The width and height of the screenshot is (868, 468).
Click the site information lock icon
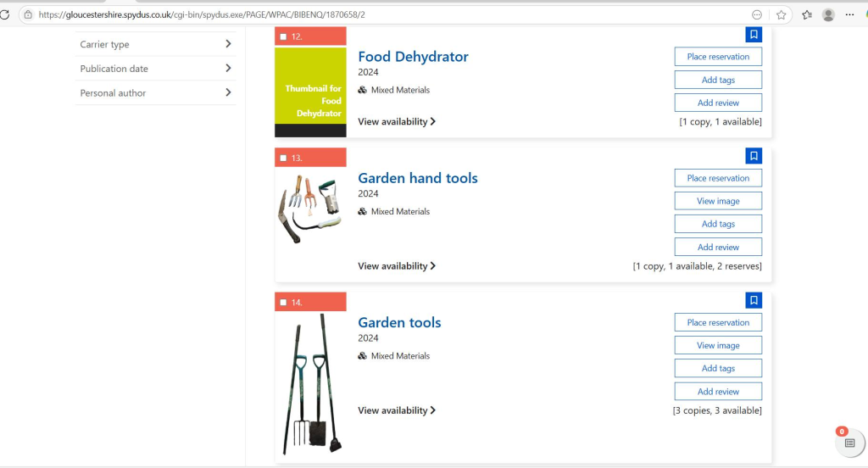tap(28, 14)
